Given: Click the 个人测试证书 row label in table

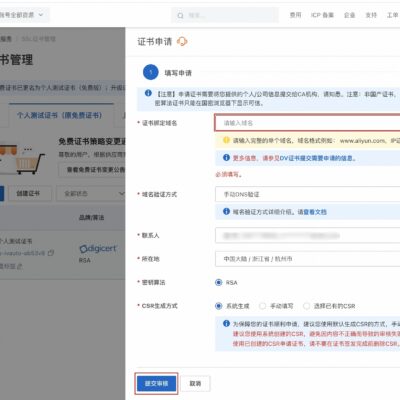Looking at the screenshot, I should (16, 241).
